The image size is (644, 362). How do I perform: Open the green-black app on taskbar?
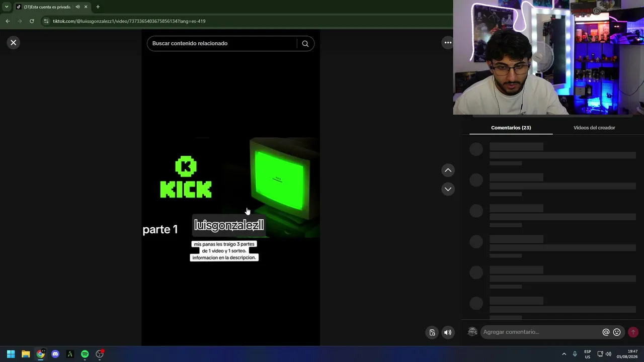point(70,354)
